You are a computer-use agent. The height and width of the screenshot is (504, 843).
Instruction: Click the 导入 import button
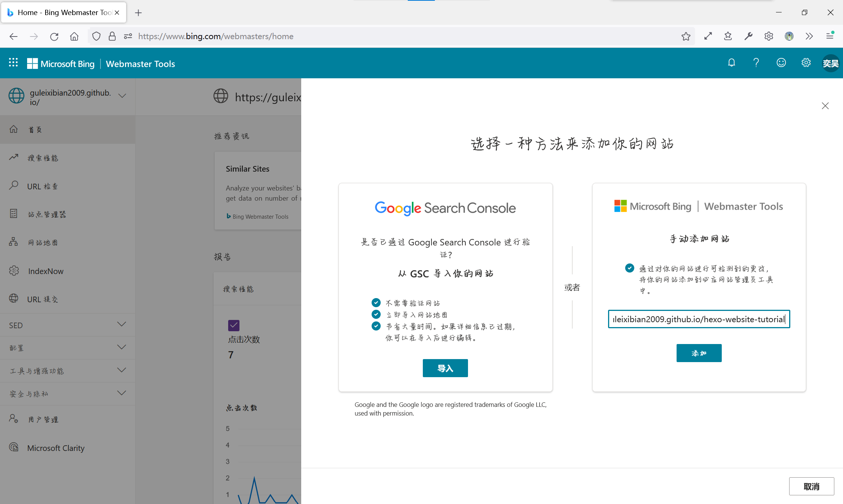point(445,368)
